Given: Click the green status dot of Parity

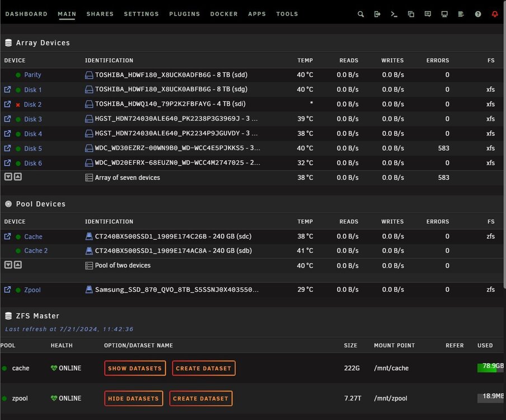Looking at the screenshot, I should click(x=18, y=75).
